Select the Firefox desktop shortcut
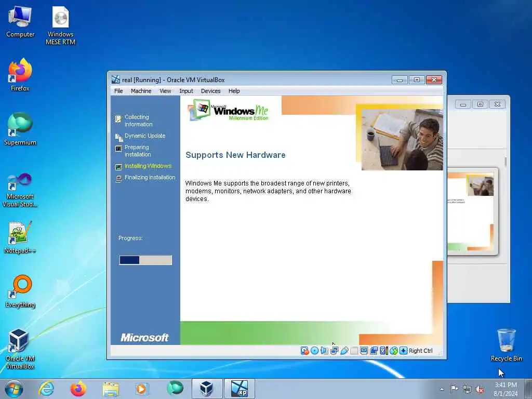The image size is (532, 399). pyautogui.click(x=20, y=75)
